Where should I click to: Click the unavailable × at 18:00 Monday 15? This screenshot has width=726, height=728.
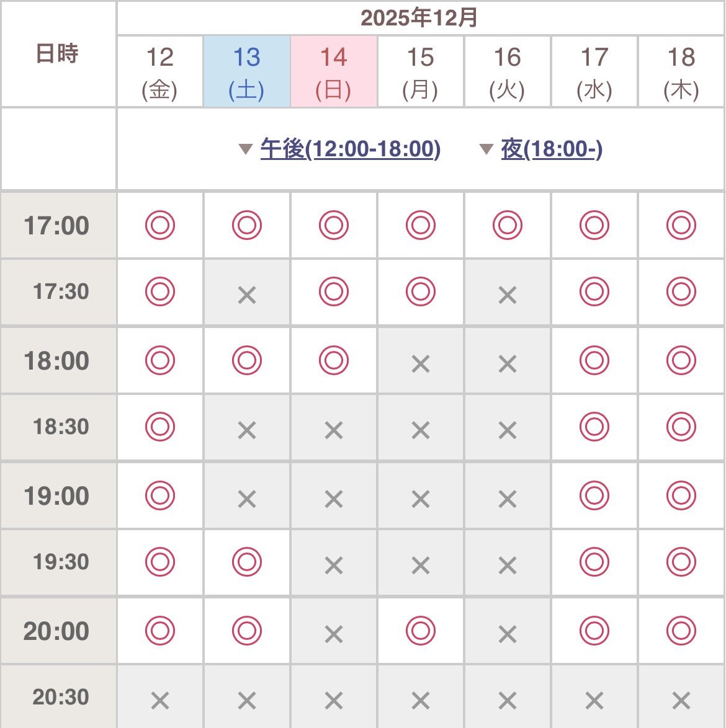point(420,363)
